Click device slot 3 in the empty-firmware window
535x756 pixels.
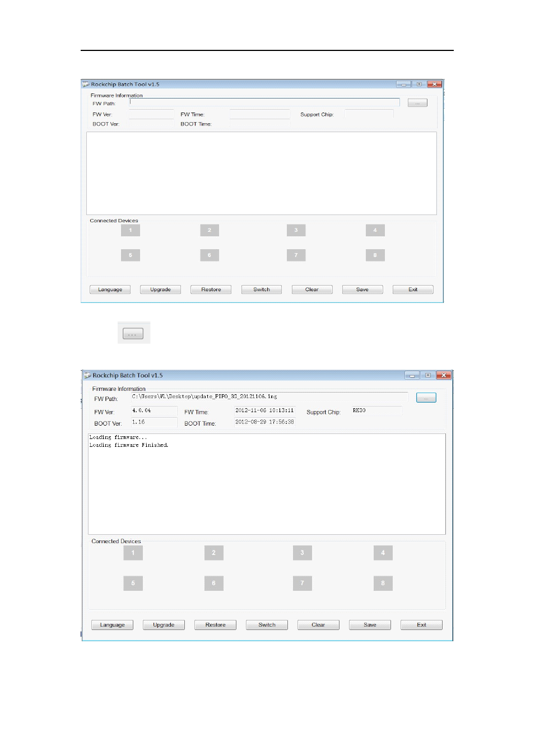(296, 230)
